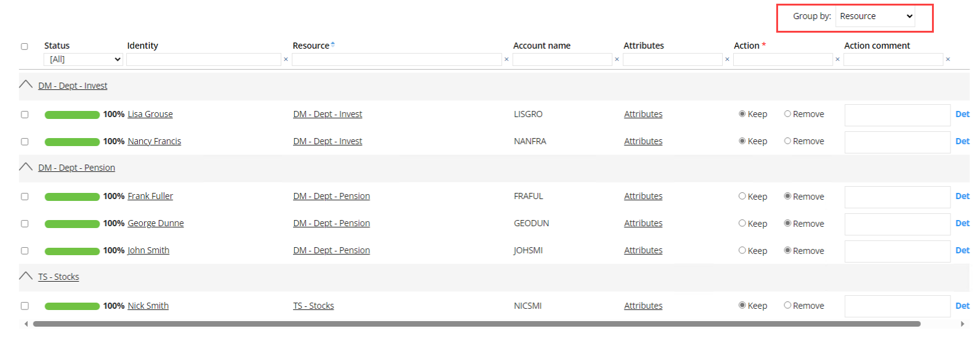Sort by the Account name column header
The width and height of the screenshot is (980, 347).
[542, 46]
